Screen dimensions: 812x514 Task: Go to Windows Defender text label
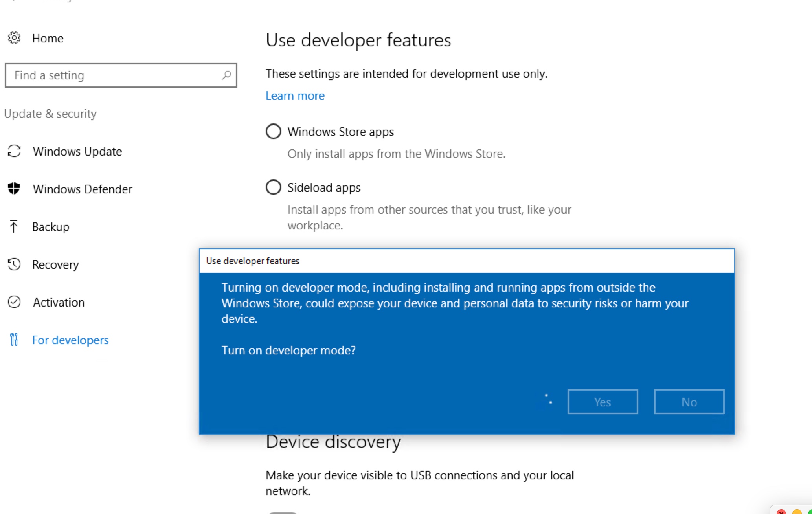coord(82,189)
